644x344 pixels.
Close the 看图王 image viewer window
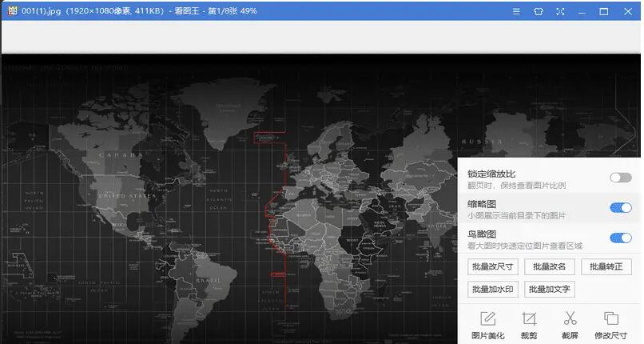point(627,12)
